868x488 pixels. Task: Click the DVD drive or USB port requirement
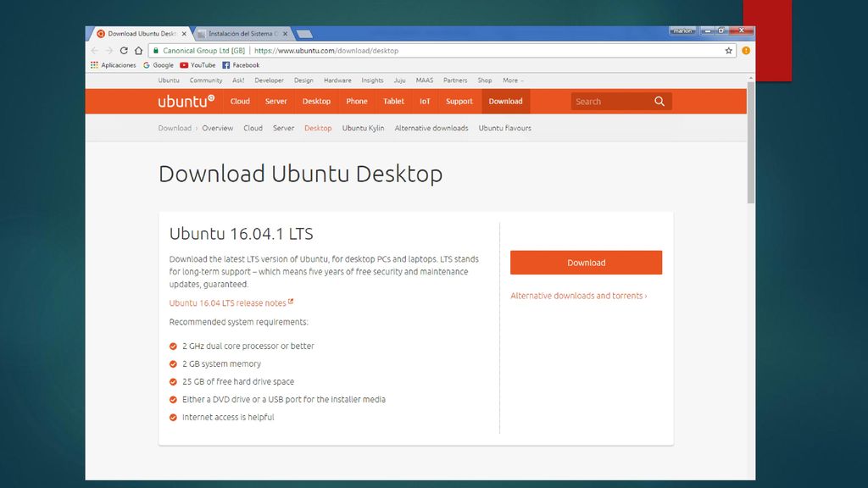pyautogui.click(x=284, y=400)
